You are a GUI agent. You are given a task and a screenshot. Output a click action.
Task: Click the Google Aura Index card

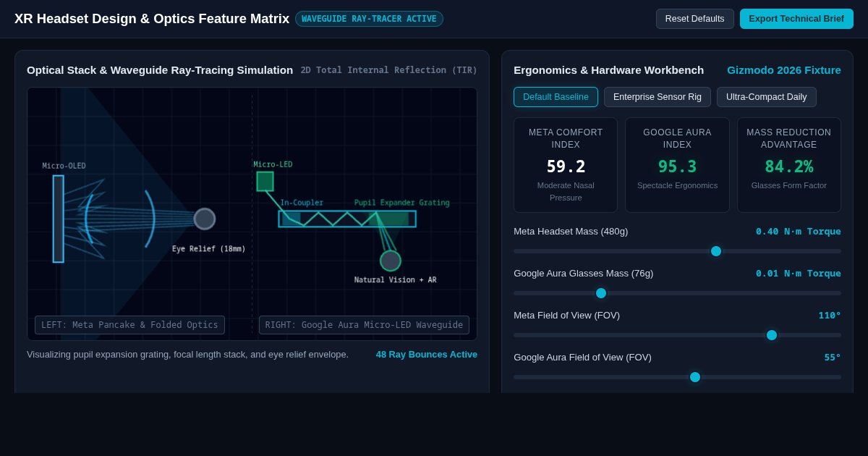point(677,165)
